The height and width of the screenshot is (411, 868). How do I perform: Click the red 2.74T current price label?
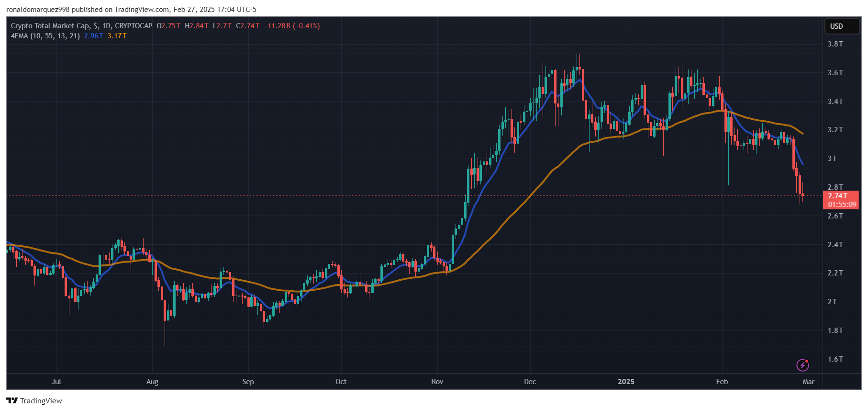(x=838, y=195)
